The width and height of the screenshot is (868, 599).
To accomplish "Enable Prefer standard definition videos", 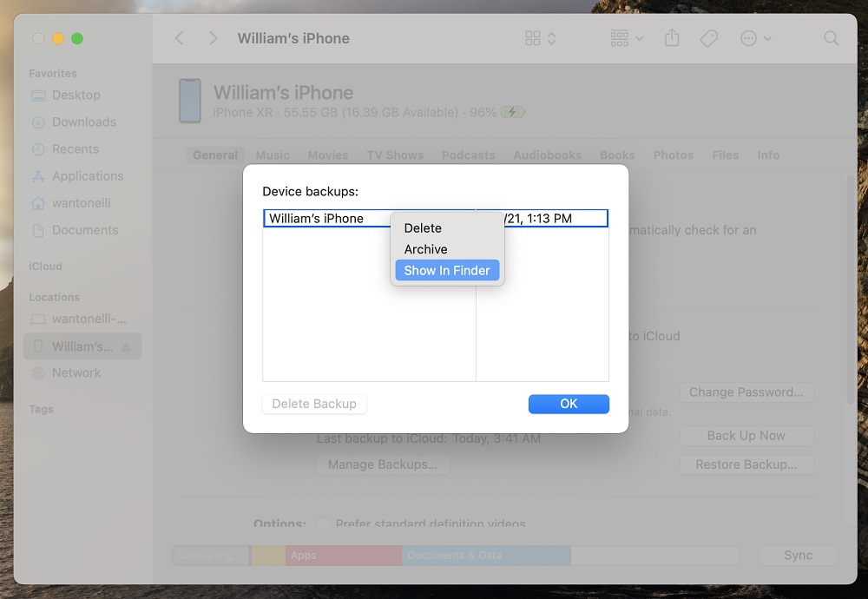I will [x=323, y=523].
